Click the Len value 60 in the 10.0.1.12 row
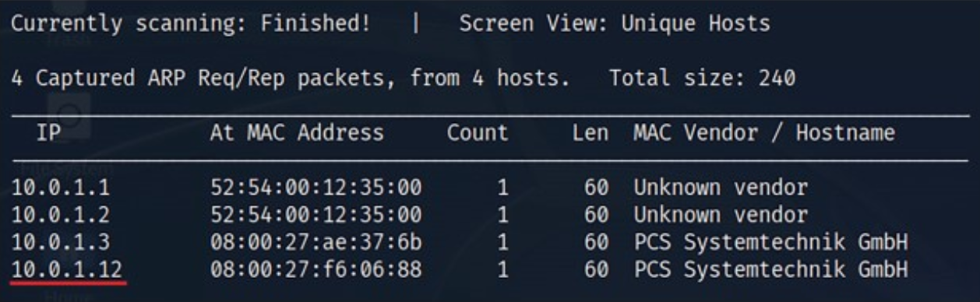 (596, 271)
